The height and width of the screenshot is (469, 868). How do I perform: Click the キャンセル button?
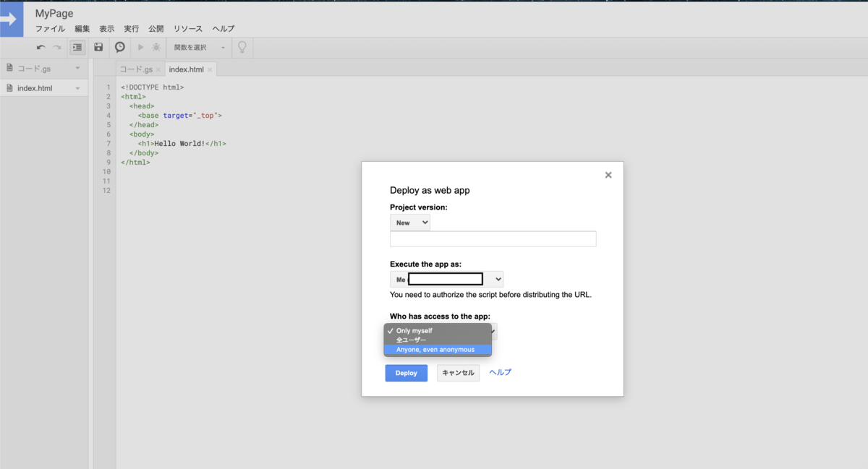[458, 373]
